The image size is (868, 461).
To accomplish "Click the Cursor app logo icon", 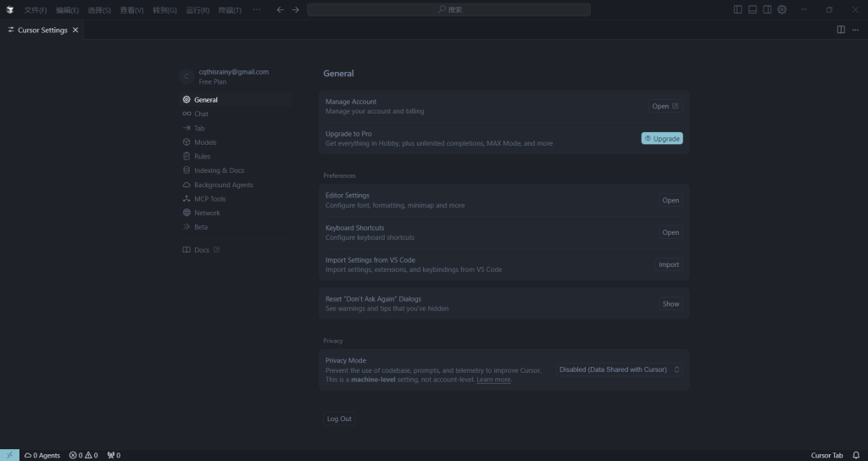I will tap(9, 9).
